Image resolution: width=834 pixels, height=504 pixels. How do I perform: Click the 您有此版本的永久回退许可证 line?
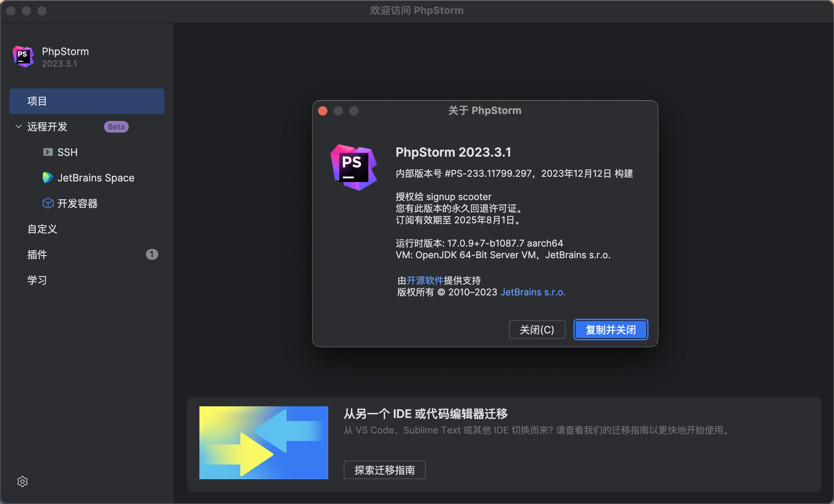point(459,208)
